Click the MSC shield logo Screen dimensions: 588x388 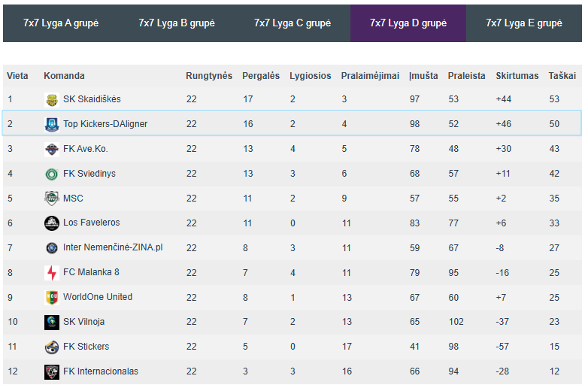click(x=52, y=199)
